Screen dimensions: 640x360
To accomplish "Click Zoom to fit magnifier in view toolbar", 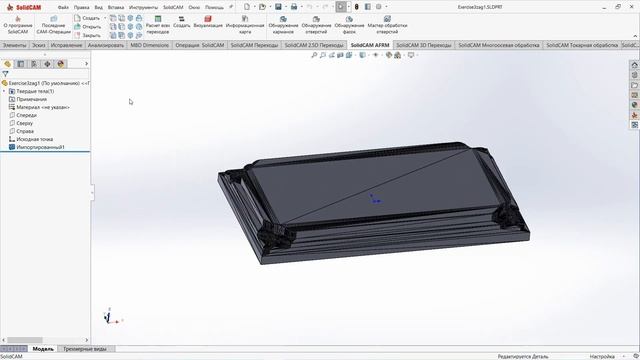I will [314, 55].
